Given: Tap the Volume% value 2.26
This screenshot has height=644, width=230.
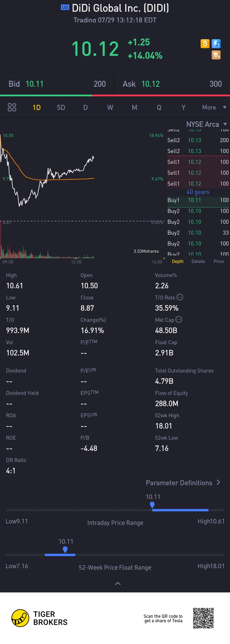Looking at the screenshot, I should (x=162, y=286).
